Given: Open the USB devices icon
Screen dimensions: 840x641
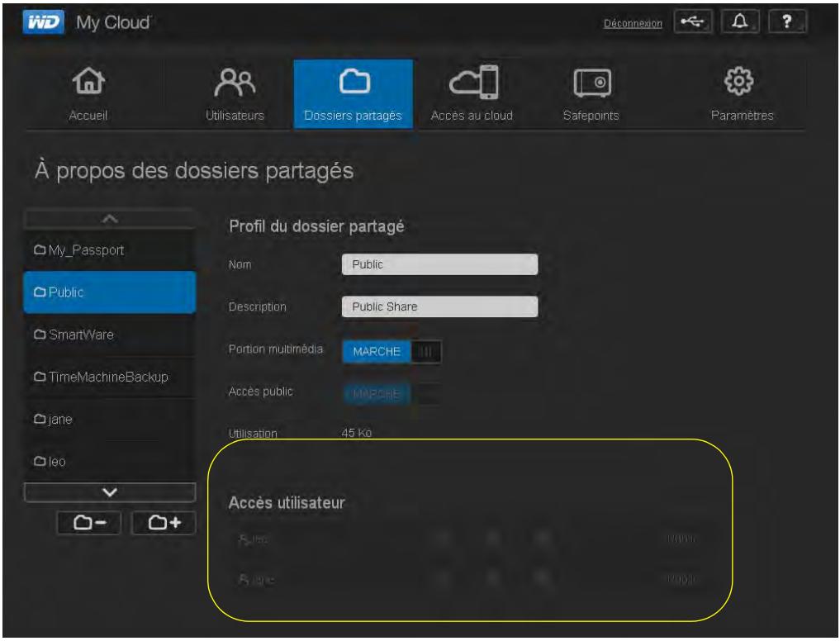Looking at the screenshot, I should 693,22.
